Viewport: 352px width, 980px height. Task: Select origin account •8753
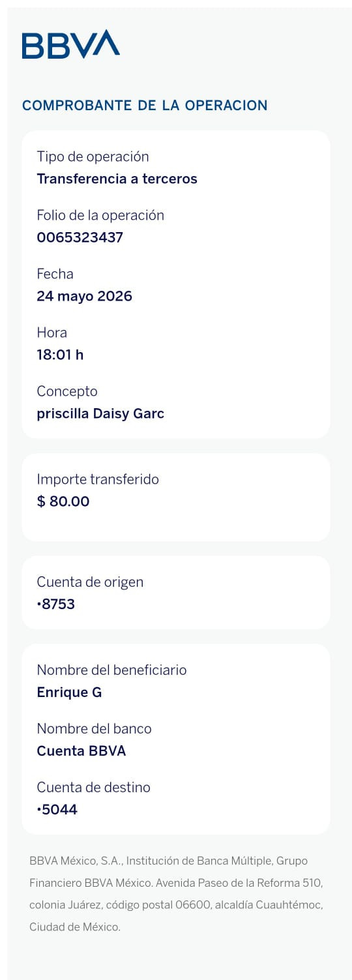[x=56, y=604]
